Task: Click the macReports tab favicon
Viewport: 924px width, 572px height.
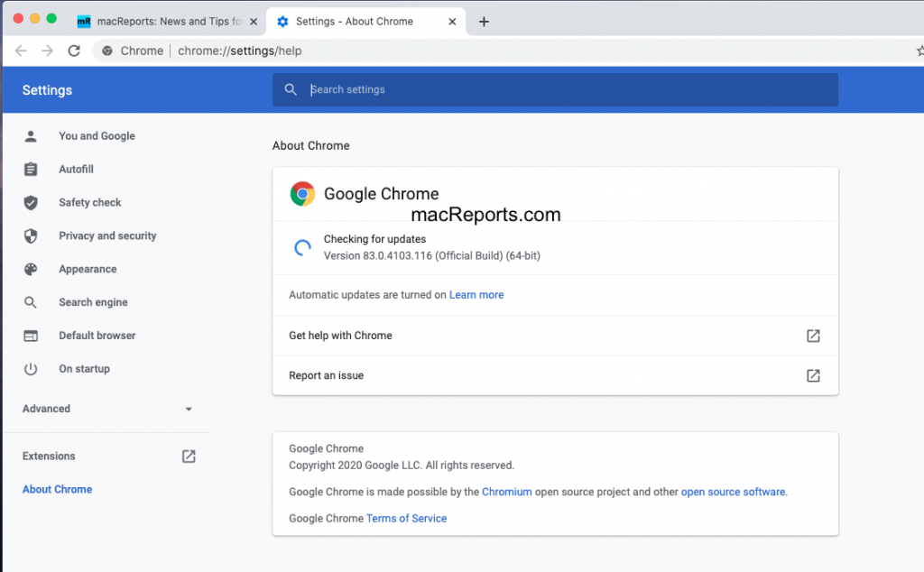Action: 84,22
